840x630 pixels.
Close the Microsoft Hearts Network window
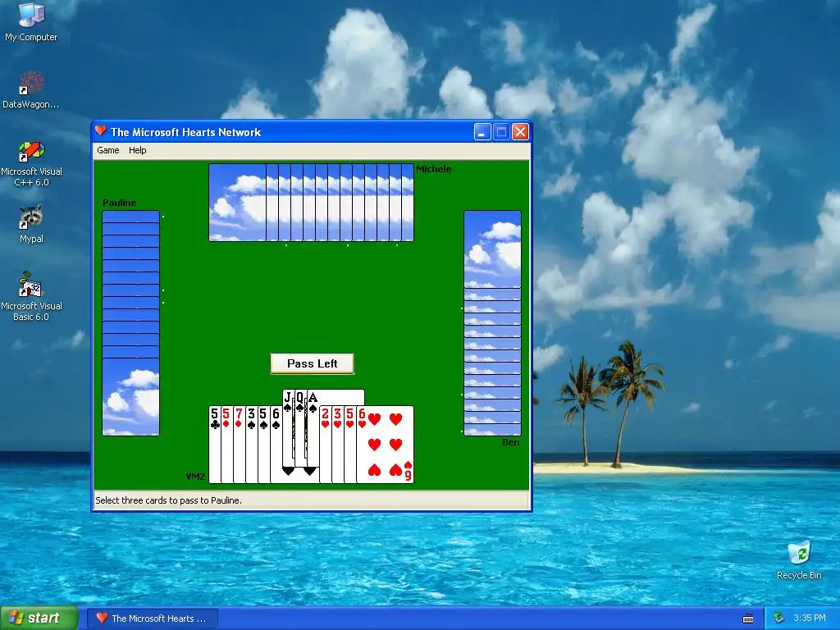520,132
